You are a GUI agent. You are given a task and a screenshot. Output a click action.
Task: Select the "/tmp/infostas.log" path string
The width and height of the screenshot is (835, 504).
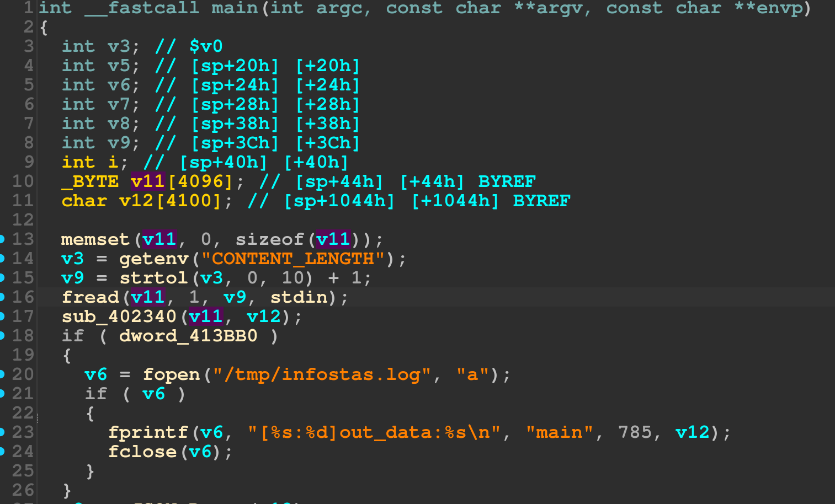322,374
